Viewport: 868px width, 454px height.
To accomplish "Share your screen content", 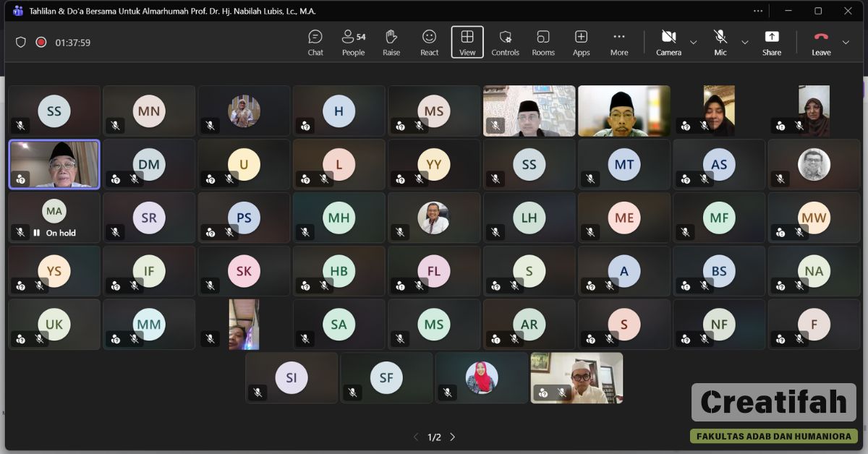I will click(771, 42).
